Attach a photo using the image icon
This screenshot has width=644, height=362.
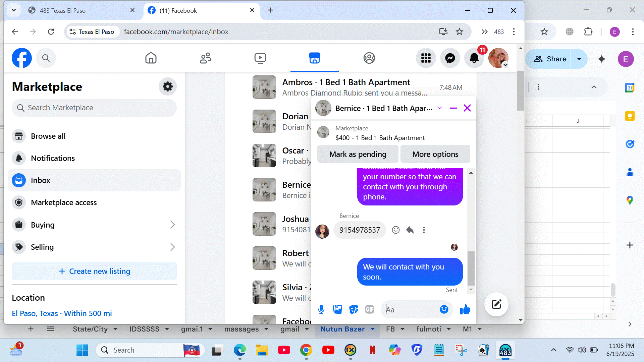click(x=337, y=309)
